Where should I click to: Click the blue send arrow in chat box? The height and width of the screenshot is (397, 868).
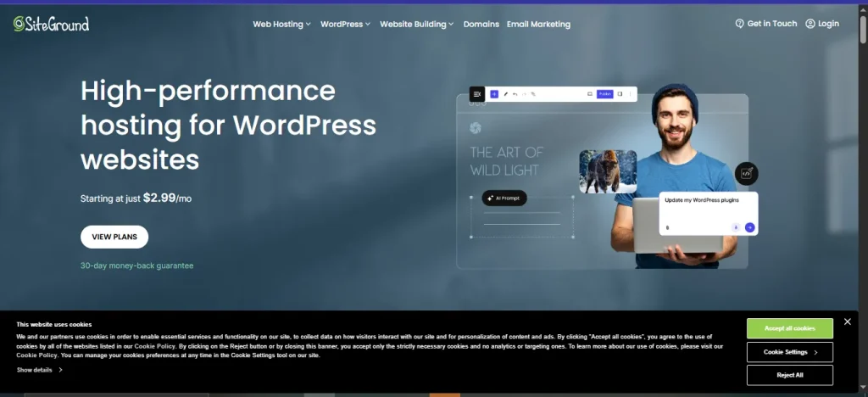[749, 227]
